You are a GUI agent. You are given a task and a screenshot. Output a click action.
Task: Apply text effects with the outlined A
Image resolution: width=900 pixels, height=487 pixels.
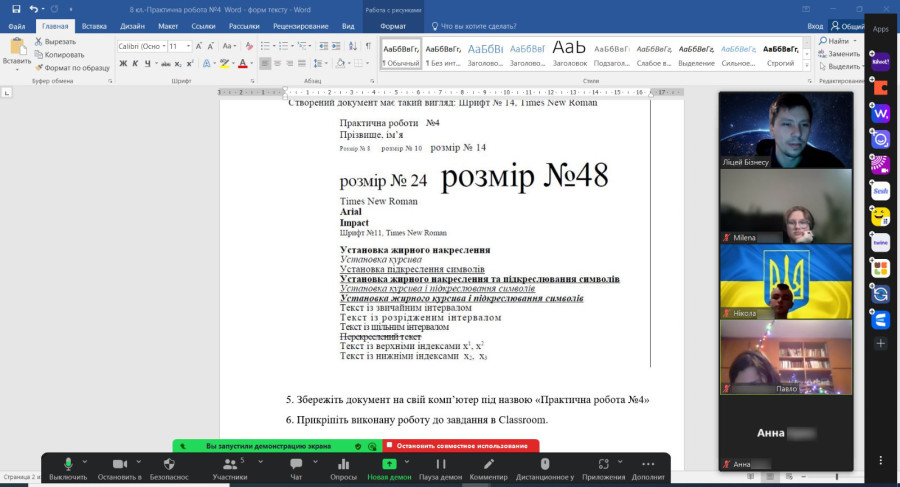tap(207, 63)
